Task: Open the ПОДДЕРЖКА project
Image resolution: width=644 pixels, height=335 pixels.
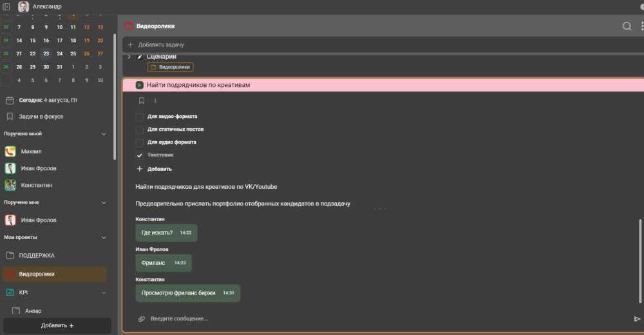Action: coord(36,255)
